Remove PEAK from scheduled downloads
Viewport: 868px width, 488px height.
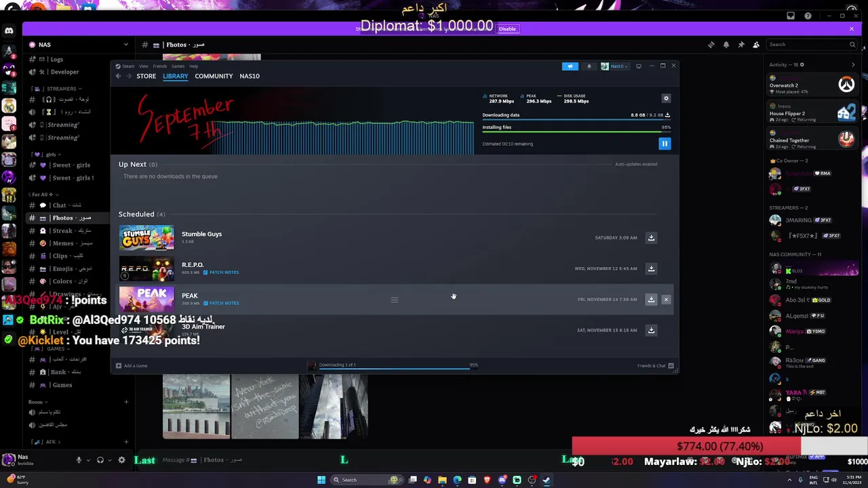(666, 300)
